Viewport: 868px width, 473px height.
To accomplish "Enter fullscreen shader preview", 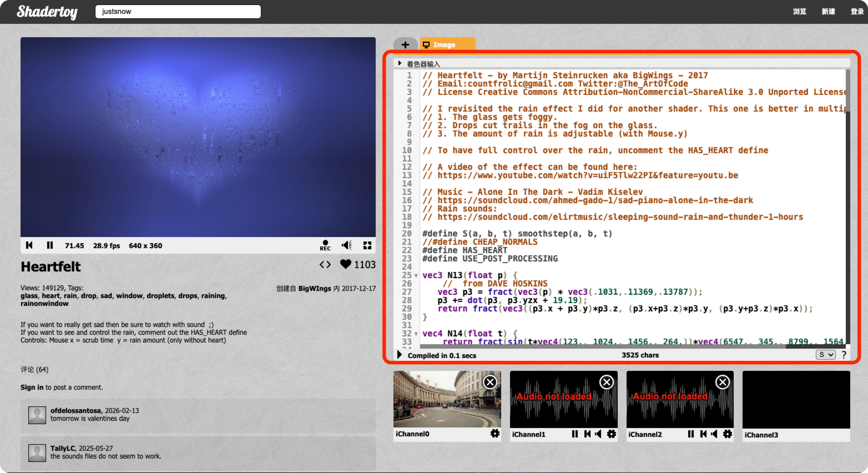I will coord(367,245).
